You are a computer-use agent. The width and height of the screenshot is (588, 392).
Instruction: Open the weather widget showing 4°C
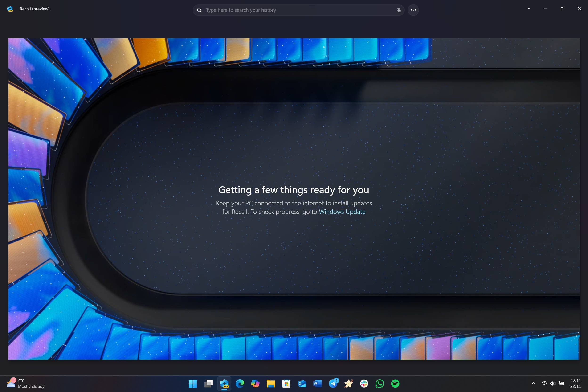click(26, 383)
